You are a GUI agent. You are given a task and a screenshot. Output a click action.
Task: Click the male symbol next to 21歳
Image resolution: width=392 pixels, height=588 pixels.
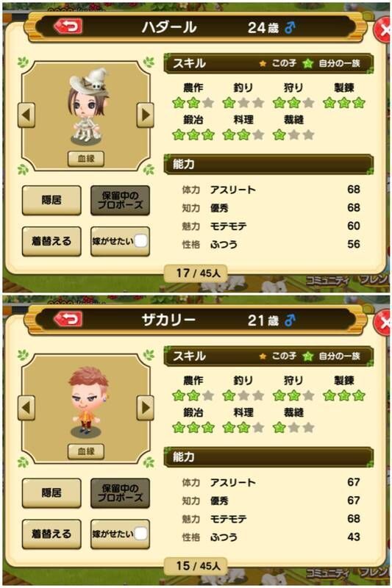click(290, 320)
